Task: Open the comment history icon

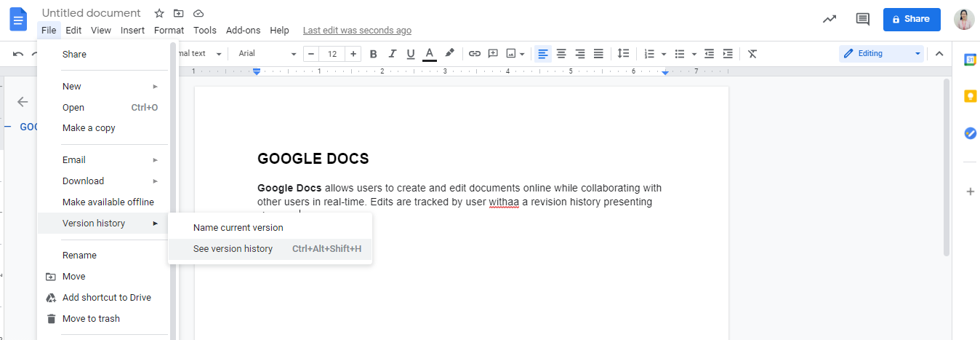Action: [863, 19]
